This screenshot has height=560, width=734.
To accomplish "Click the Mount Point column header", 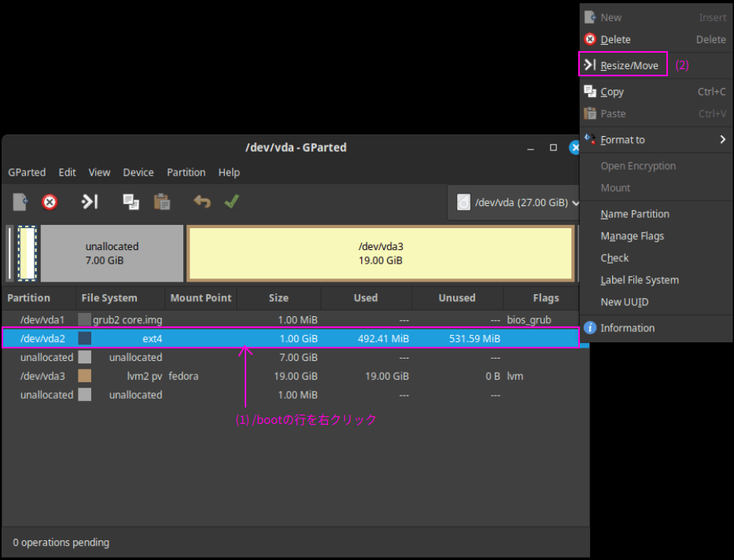I will tap(201, 298).
